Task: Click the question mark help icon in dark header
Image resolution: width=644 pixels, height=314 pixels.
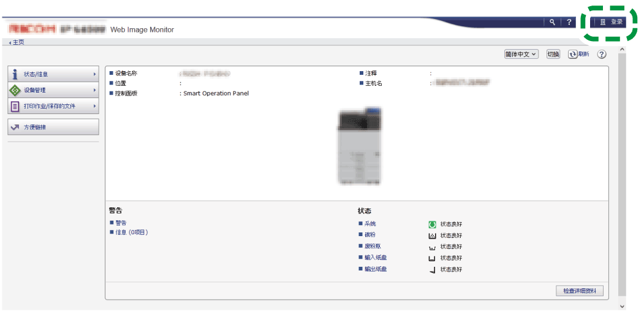Action: tap(569, 22)
